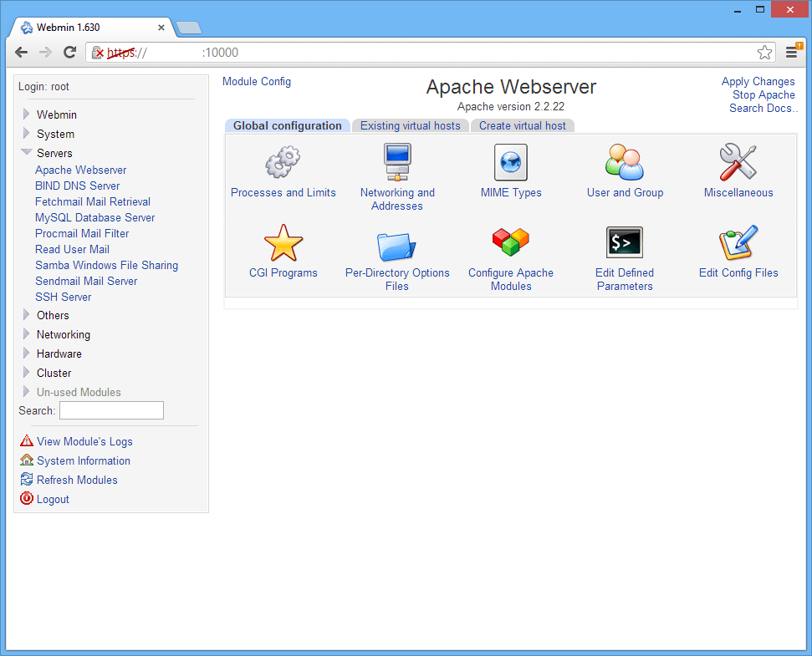Click the Stop Apache link
Screen dimensions: 812x656
(763, 94)
